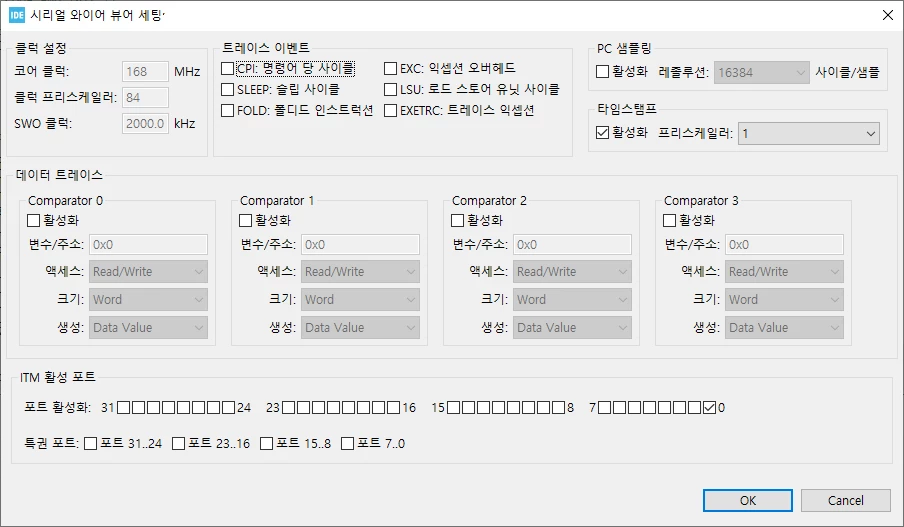Screen dimensions: 904x527
Task: Enable the EXETRC trace exceptions checkbox
Action: (391, 110)
